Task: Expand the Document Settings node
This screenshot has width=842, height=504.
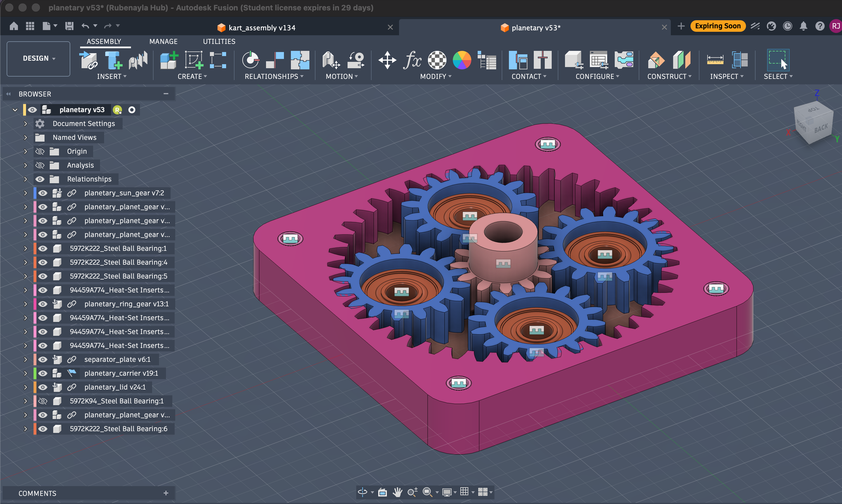Action: coord(25,124)
